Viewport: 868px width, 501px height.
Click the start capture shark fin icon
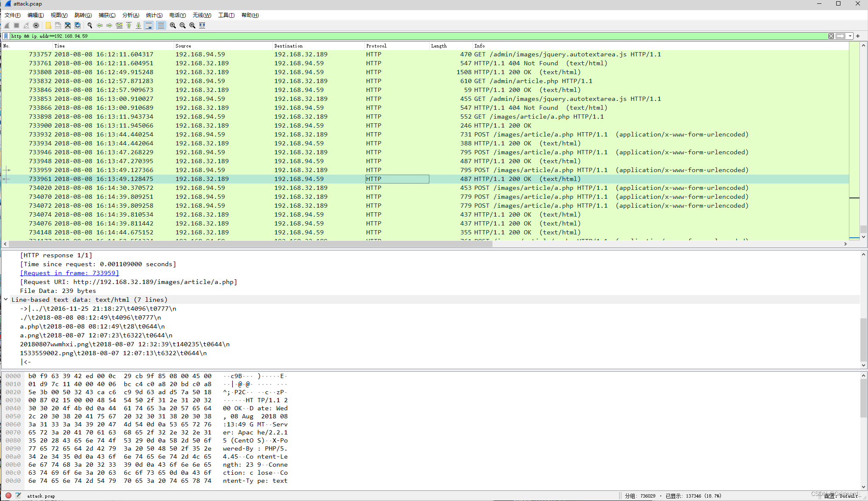click(7, 25)
